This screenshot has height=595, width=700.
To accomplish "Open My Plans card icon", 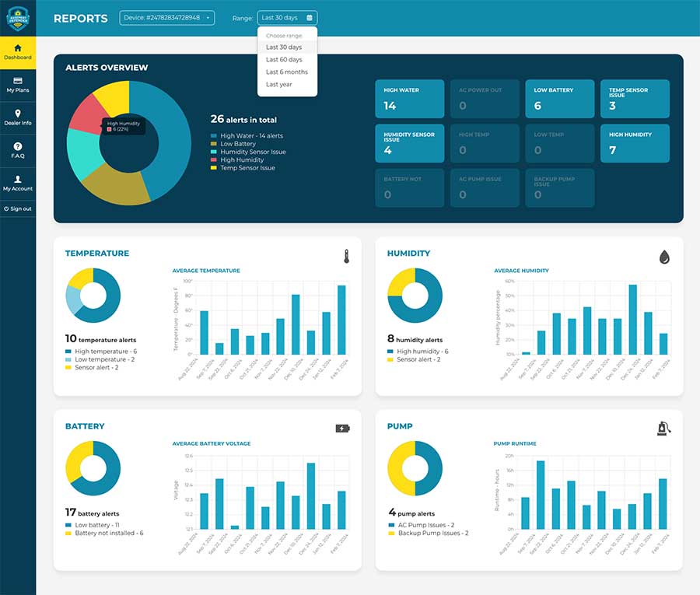I will click(18, 81).
